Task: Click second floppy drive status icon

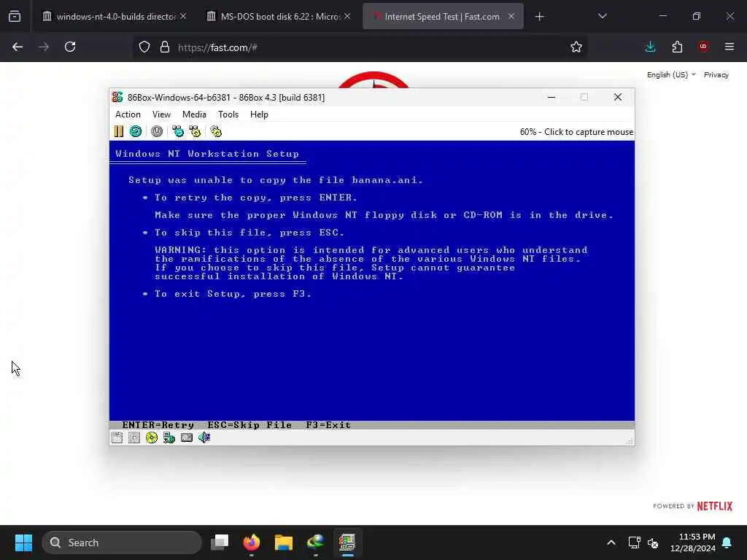Action: coord(134,437)
